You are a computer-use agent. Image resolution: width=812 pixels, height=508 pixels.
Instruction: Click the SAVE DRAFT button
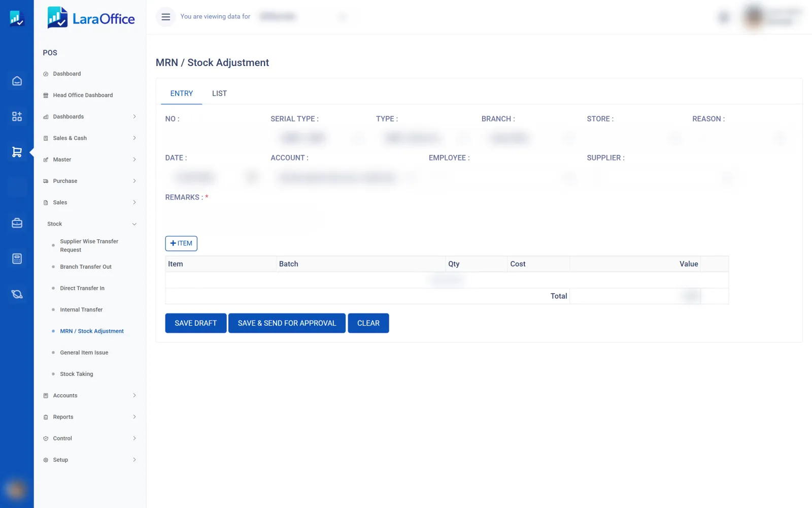coord(196,323)
